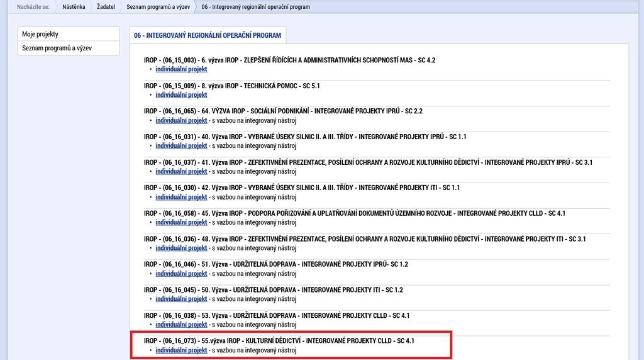644x360 pixels.
Task: Open the Nástěnka breadcrumb
Action: 74,6
